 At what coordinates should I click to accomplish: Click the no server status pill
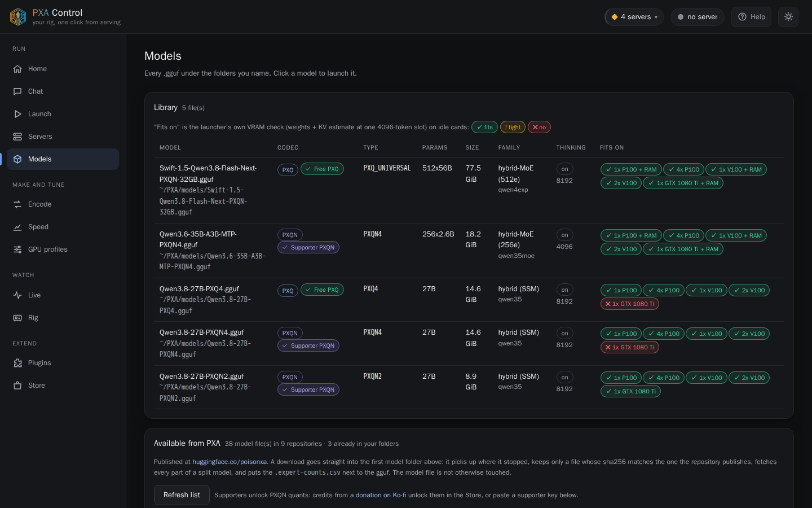[x=697, y=17]
